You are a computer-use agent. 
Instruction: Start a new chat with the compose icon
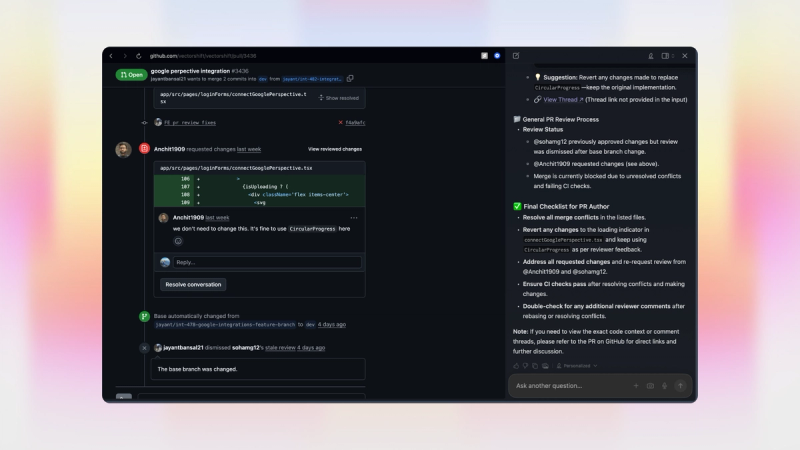(x=516, y=56)
